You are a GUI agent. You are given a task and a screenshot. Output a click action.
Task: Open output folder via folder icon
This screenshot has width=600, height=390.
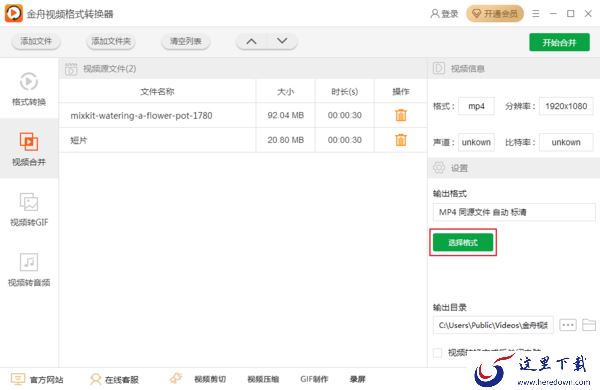click(589, 325)
